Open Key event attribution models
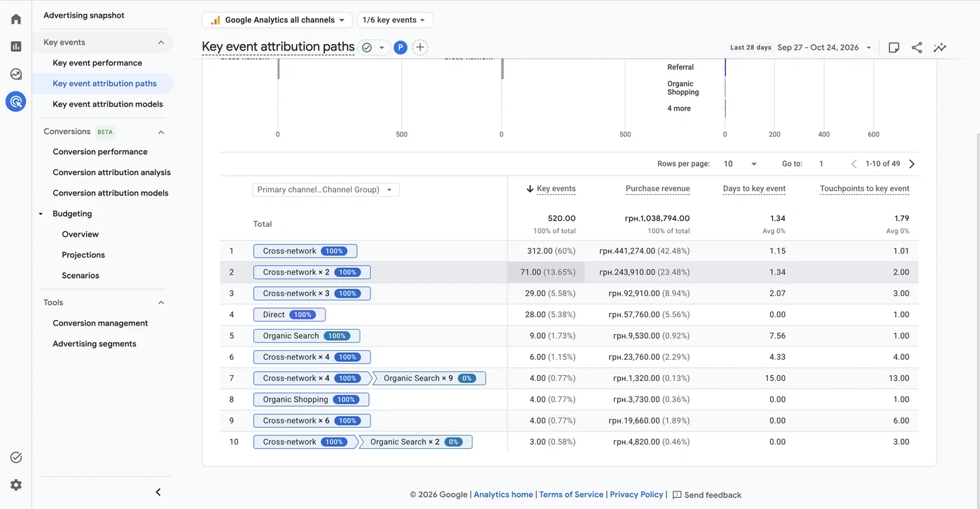The width and height of the screenshot is (980, 509). coord(108,104)
